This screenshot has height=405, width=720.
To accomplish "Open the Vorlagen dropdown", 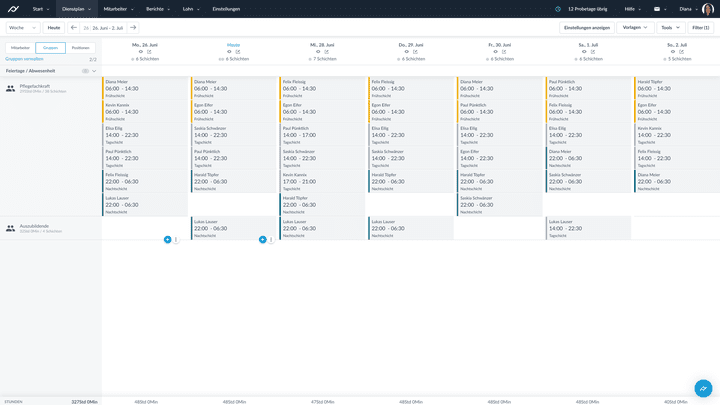I will click(634, 28).
